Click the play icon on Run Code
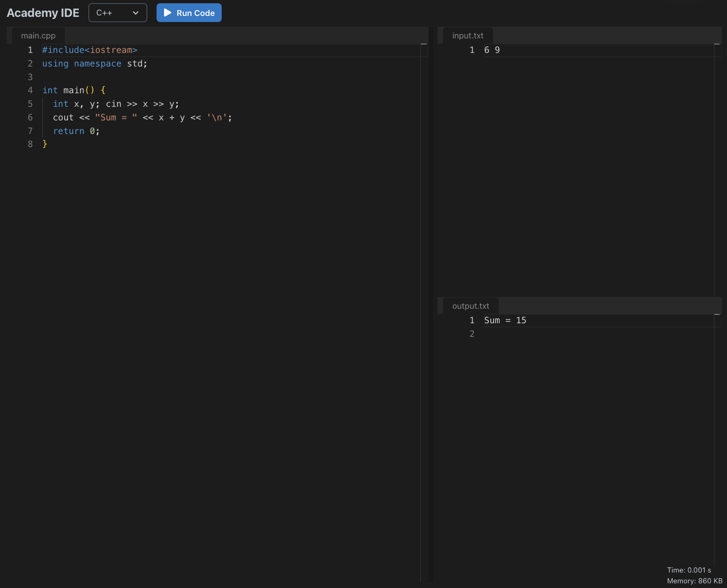The width and height of the screenshot is (727, 588). coord(167,13)
